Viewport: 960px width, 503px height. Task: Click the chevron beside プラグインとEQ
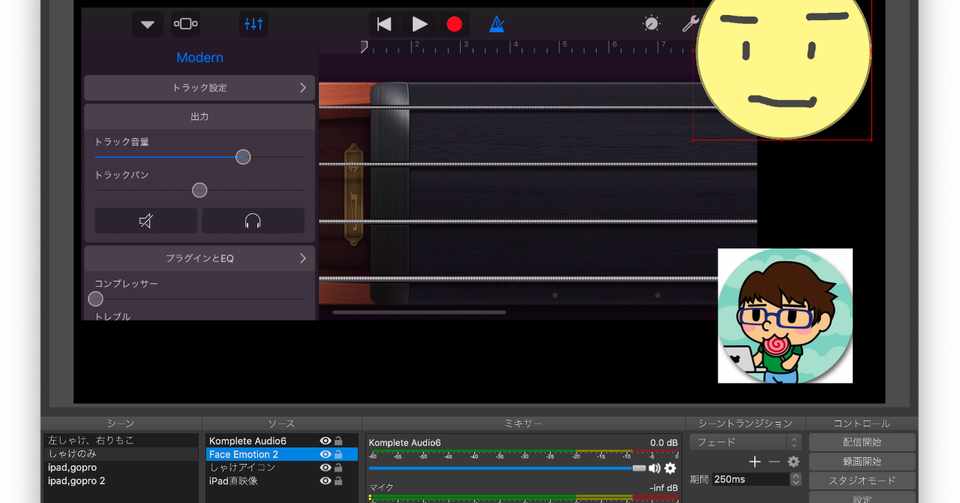pyautogui.click(x=302, y=258)
